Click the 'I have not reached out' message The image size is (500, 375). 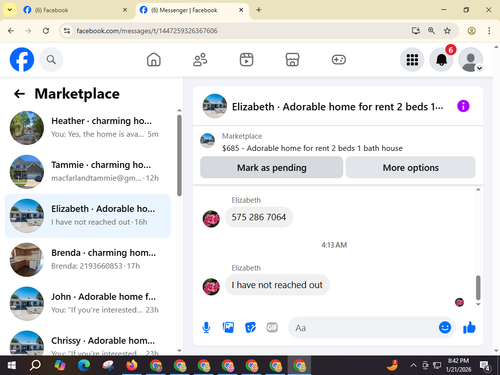point(277,285)
